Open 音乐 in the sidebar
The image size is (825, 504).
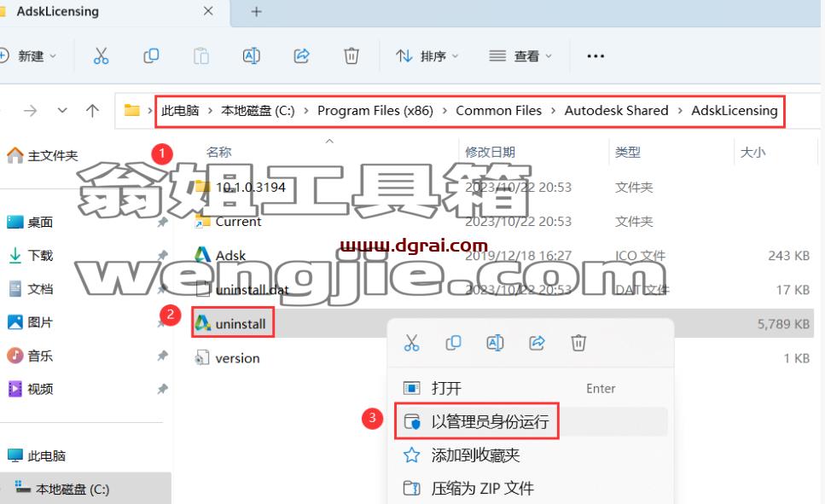(x=30, y=356)
